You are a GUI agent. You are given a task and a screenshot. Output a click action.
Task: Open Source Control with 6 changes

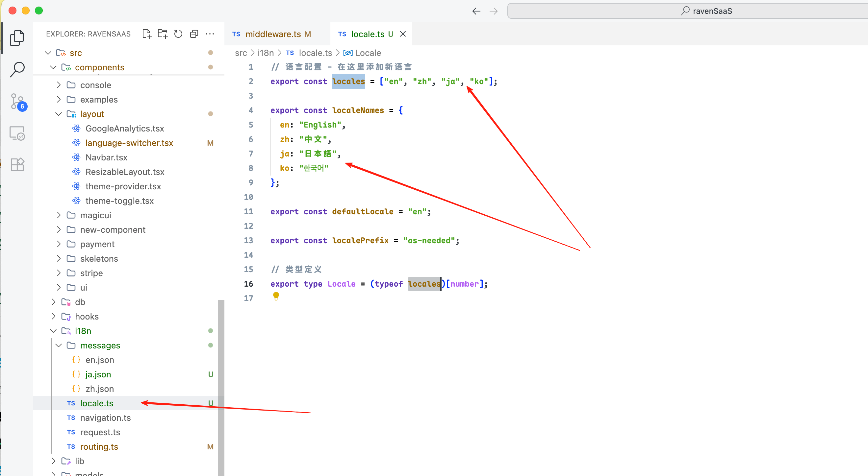18,102
